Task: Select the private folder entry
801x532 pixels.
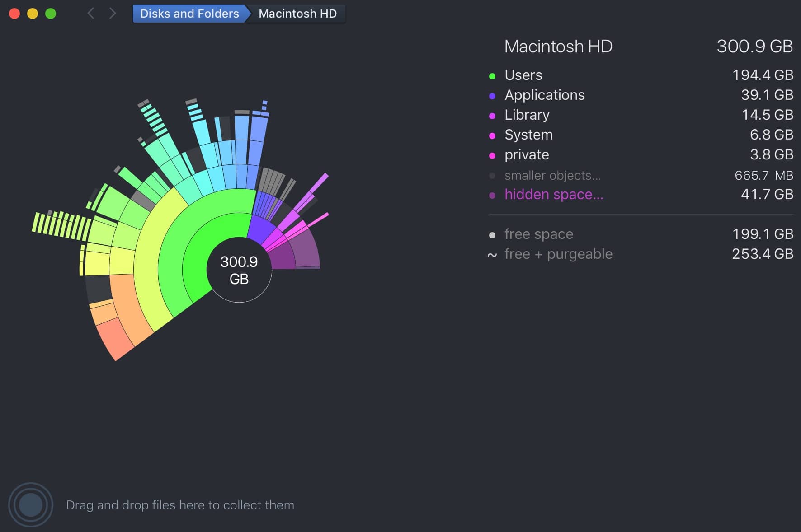Action: coord(641,154)
